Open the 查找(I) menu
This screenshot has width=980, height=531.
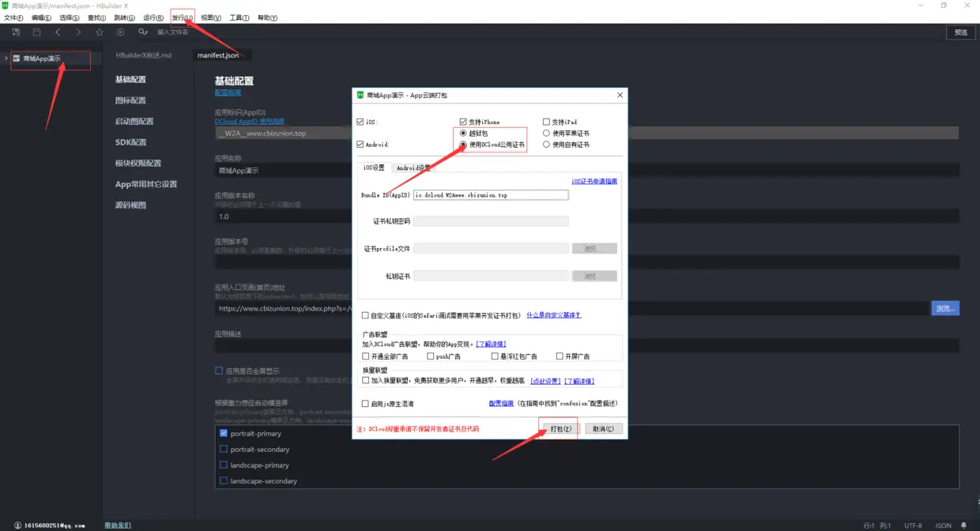tap(97, 17)
